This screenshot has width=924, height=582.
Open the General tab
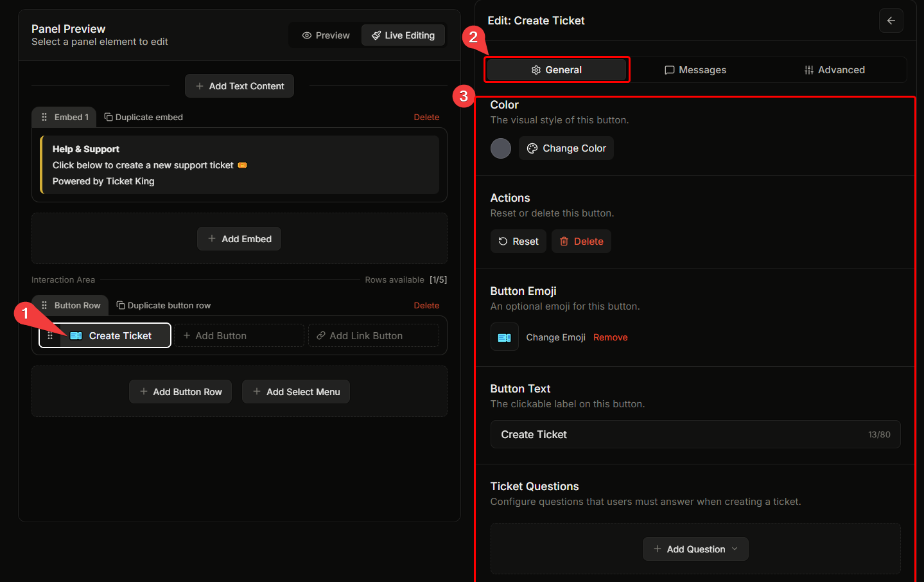point(557,70)
